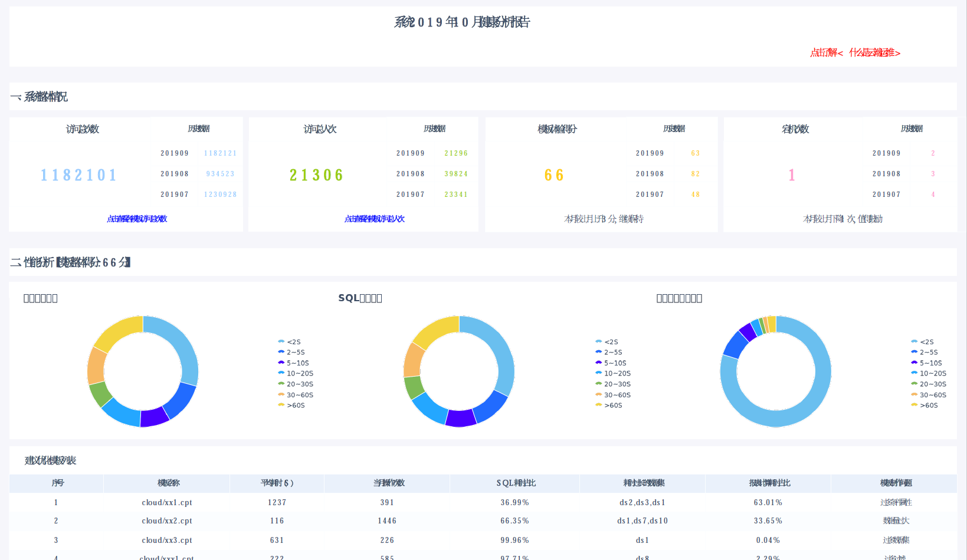
Task: Click the large green 21306 figure
Action: coord(316,175)
